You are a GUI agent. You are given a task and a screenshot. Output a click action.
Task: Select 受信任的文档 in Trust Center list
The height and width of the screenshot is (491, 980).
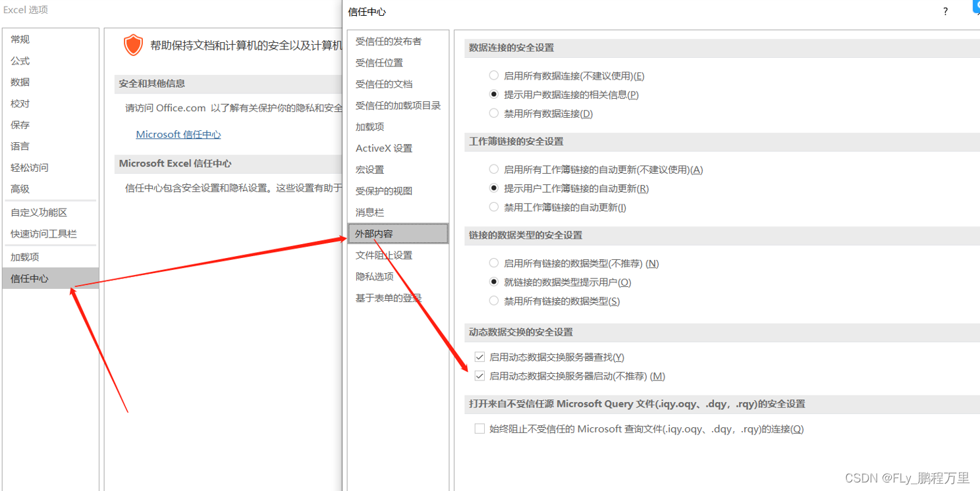[398, 84]
